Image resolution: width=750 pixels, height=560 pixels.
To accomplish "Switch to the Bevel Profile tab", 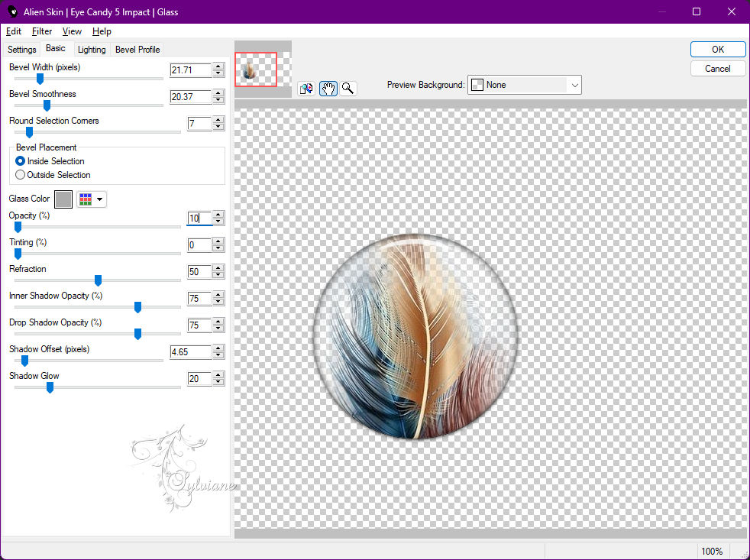I will [137, 50].
